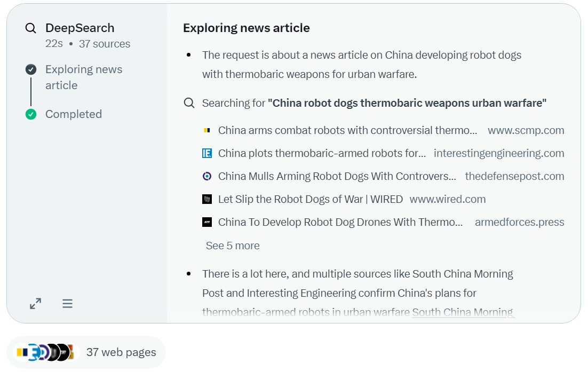Open the 37 web pages button
588x379 pixels.
[x=86, y=352]
